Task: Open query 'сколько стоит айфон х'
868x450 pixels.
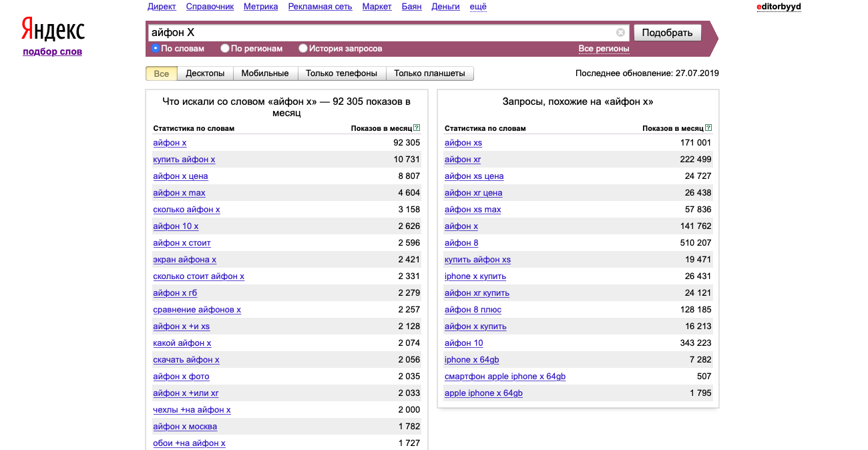Action: (x=199, y=276)
